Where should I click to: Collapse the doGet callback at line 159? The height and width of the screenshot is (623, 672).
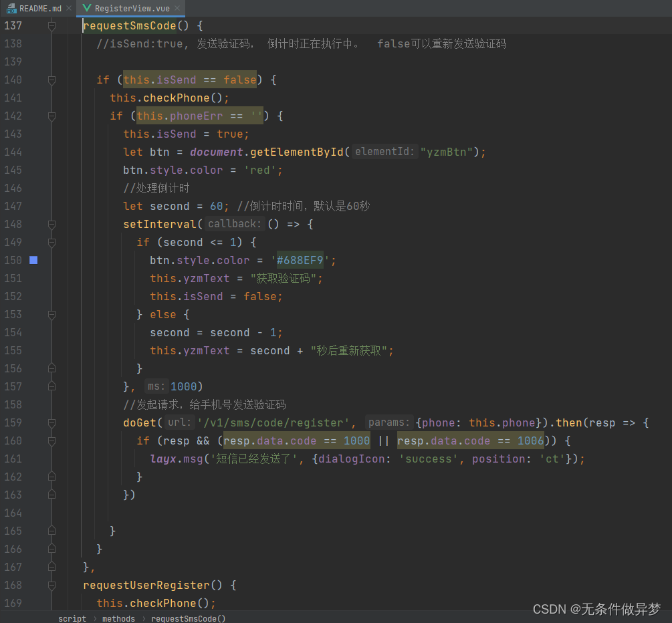(51, 423)
